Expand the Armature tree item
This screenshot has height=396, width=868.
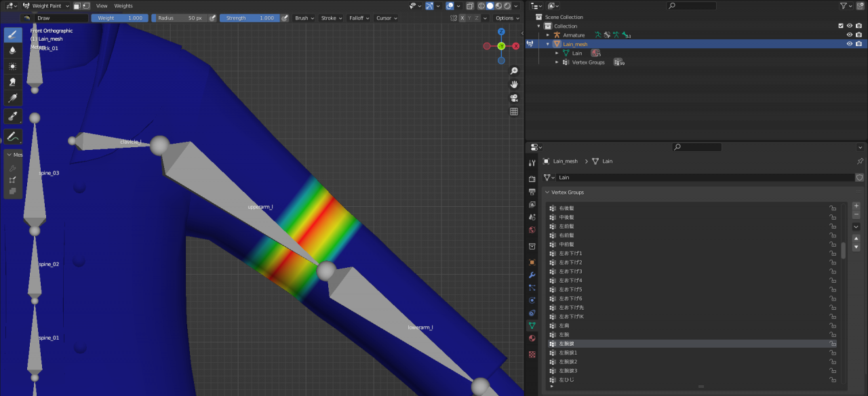pos(548,35)
